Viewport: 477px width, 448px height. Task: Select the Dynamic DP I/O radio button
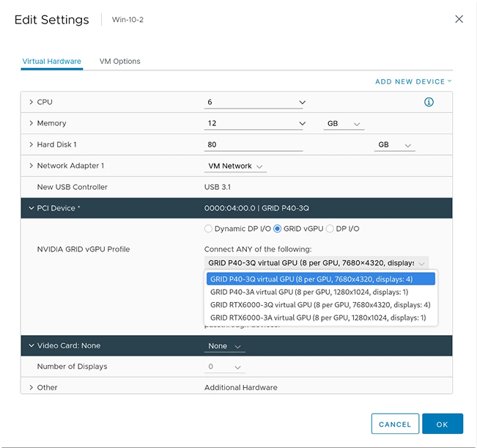[208, 229]
